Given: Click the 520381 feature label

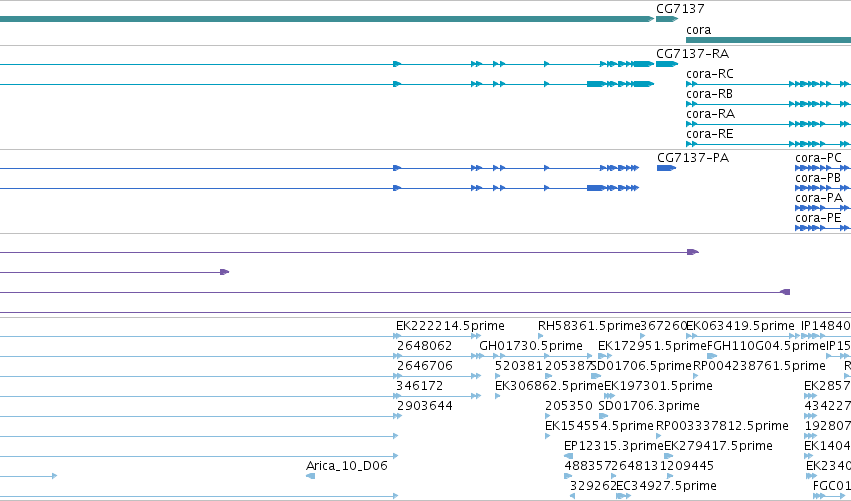Looking at the screenshot, I should click(x=519, y=366).
